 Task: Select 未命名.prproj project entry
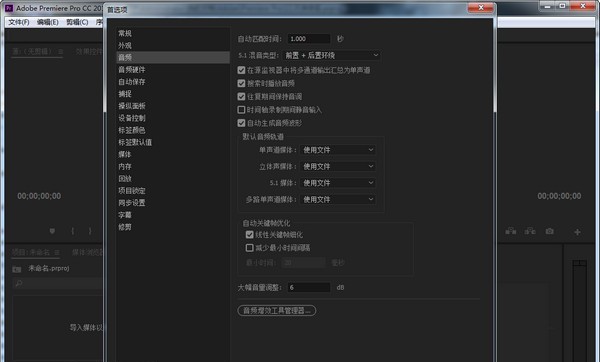49,268
